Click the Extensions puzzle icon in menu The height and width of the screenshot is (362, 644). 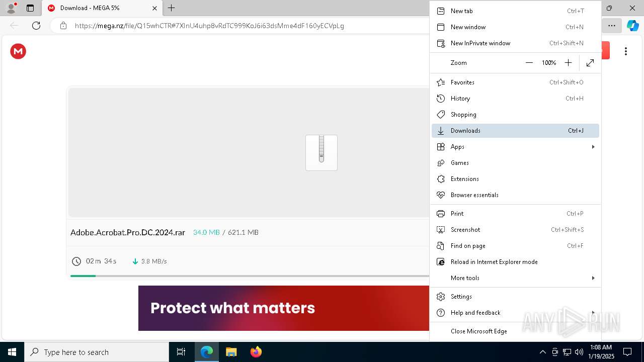pyautogui.click(x=441, y=179)
